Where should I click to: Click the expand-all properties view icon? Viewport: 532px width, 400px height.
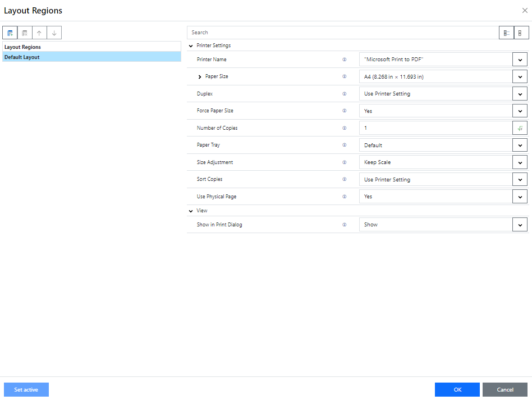pos(506,33)
